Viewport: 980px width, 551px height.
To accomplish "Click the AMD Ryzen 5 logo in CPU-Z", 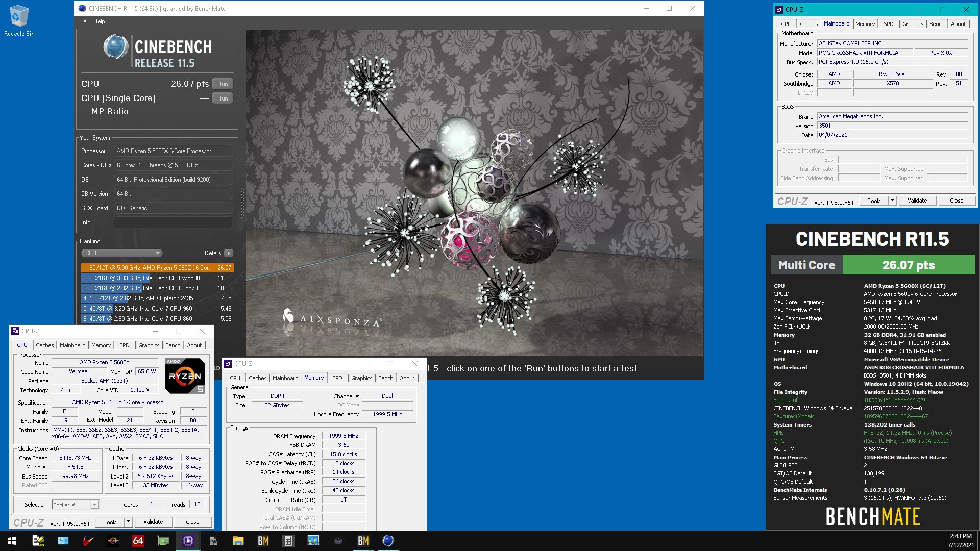I will pos(185,376).
